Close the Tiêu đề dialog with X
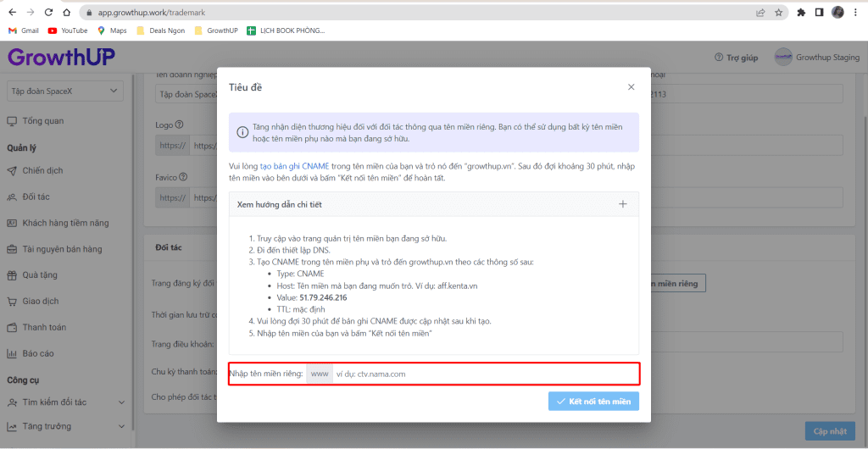The width and height of the screenshot is (868, 449). (x=631, y=87)
